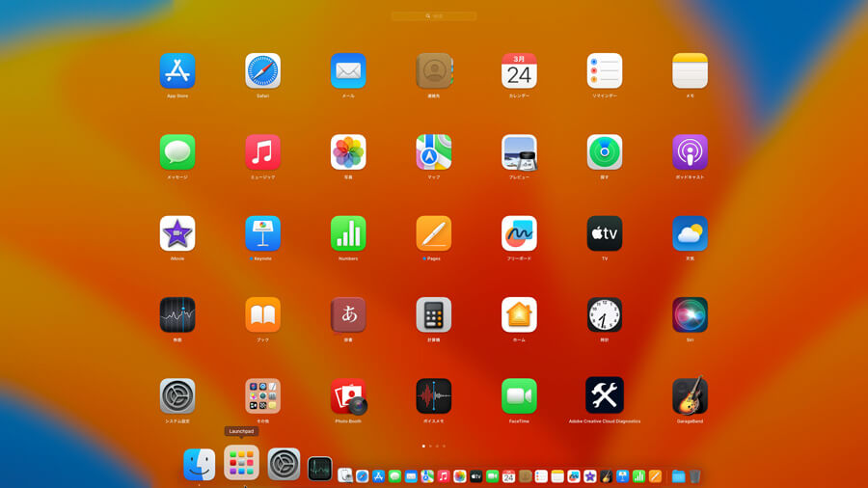Screen dimensions: 868x488
Task: Launch Safari from the Launchpad grid
Action: [x=263, y=70]
